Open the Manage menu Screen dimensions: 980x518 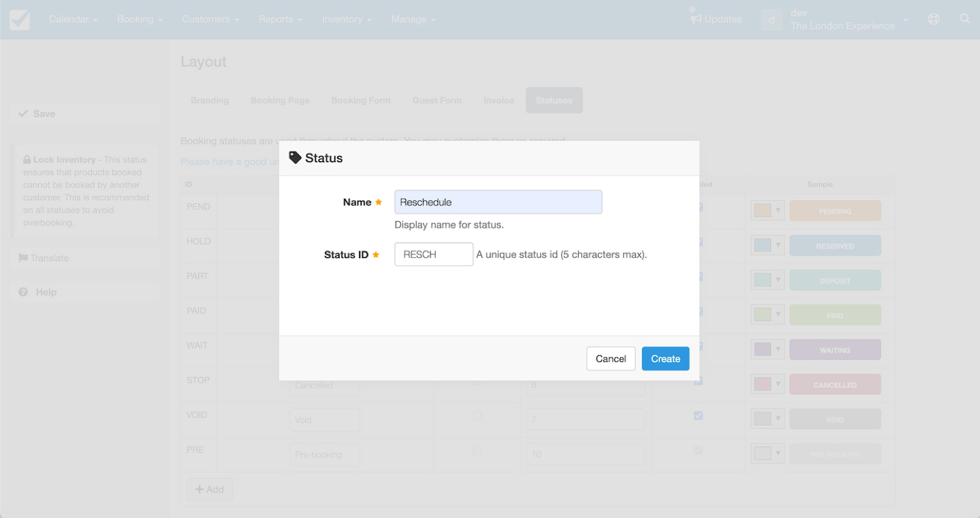[x=413, y=19]
